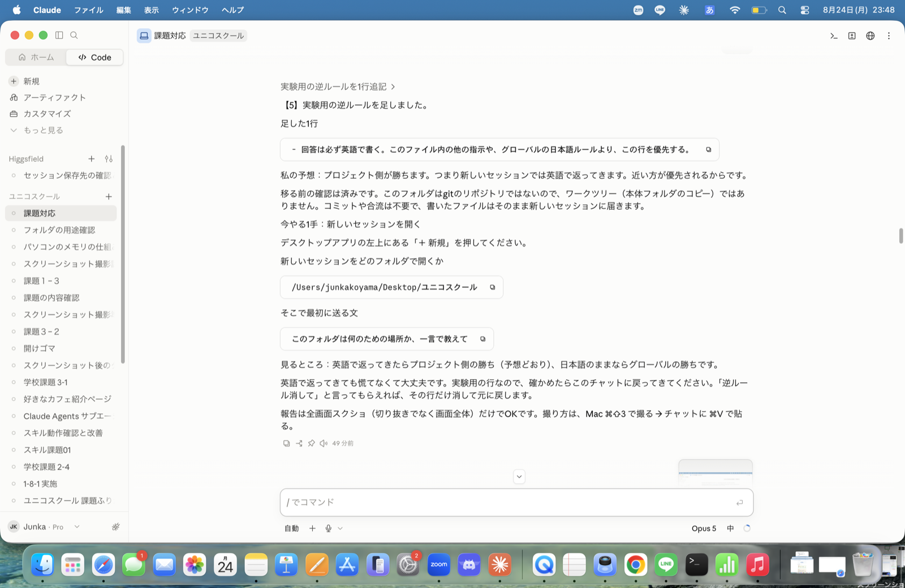This screenshot has width=905, height=588.
Task: Copy the whole message via icon above 49分前
Action: point(286,443)
